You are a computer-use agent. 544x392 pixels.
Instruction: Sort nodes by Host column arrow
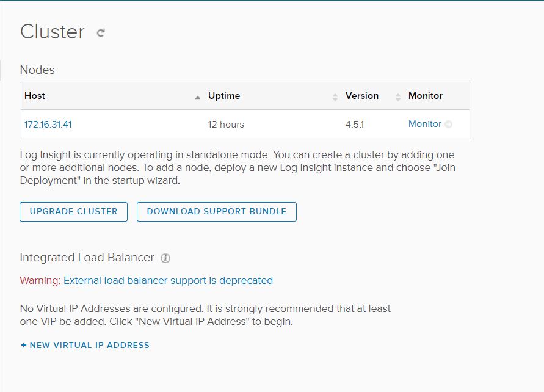coord(198,98)
